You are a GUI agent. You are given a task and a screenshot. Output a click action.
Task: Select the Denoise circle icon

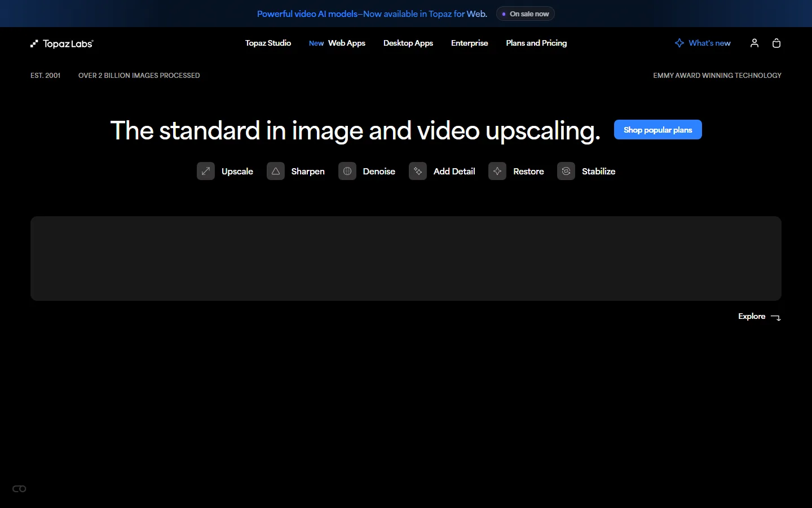tap(347, 171)
